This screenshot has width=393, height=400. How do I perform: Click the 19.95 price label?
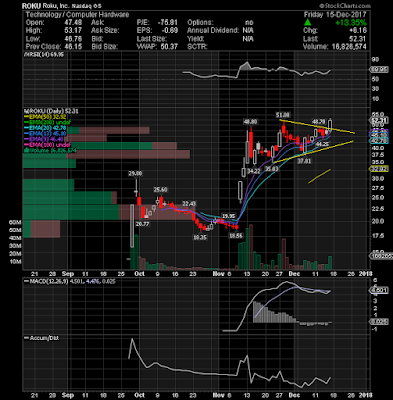click(229, 216)
